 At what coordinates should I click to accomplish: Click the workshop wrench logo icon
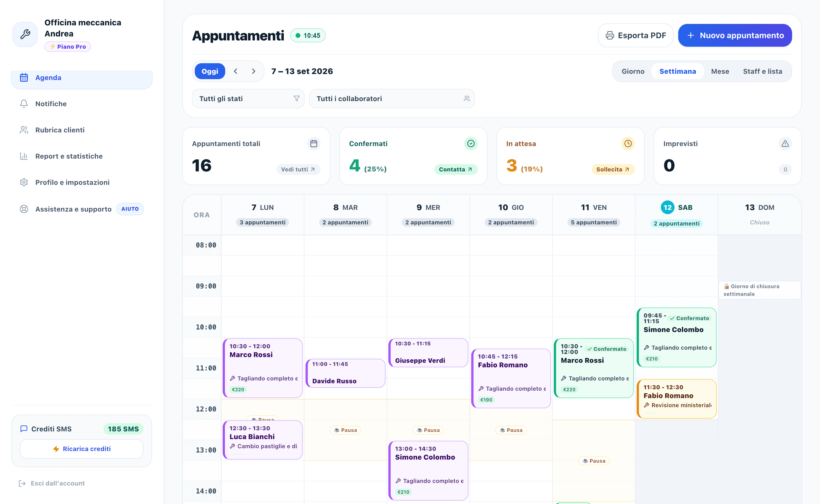pyautogui.click(x=25, y=34)
